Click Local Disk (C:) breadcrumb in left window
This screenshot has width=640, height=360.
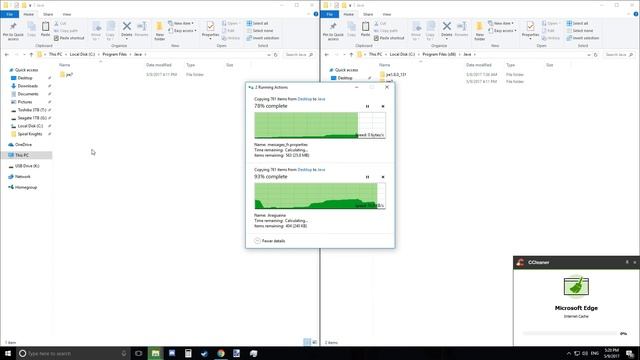(82, 54)
